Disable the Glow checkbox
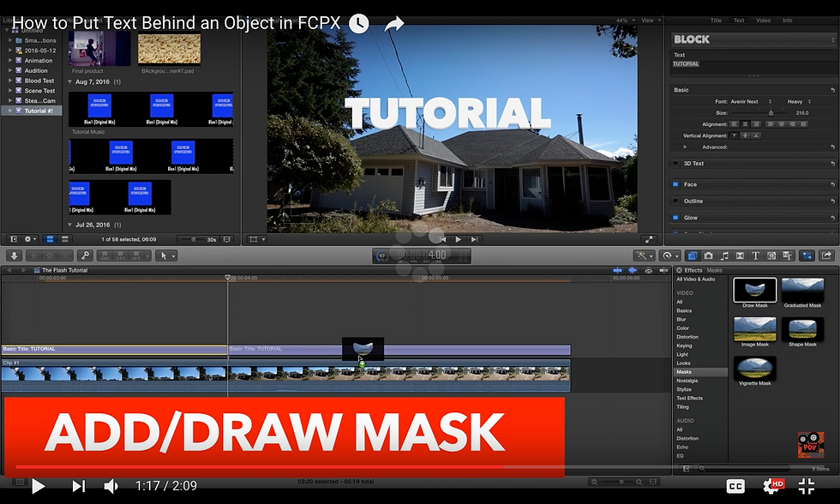 click(x=675, y=218)
